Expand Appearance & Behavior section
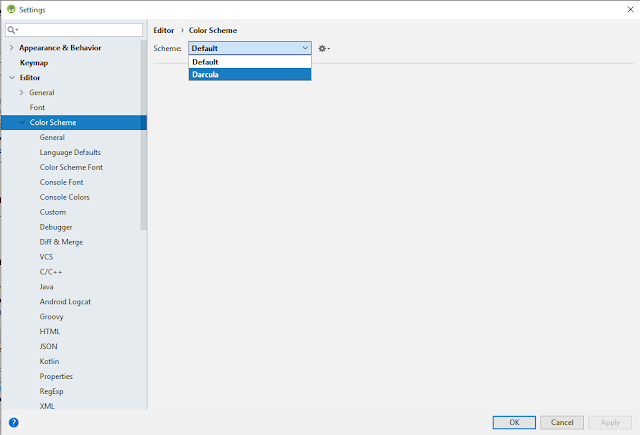The width and height of the screenshot is (640, 435). pyautogui.click(x=11, y=48)
